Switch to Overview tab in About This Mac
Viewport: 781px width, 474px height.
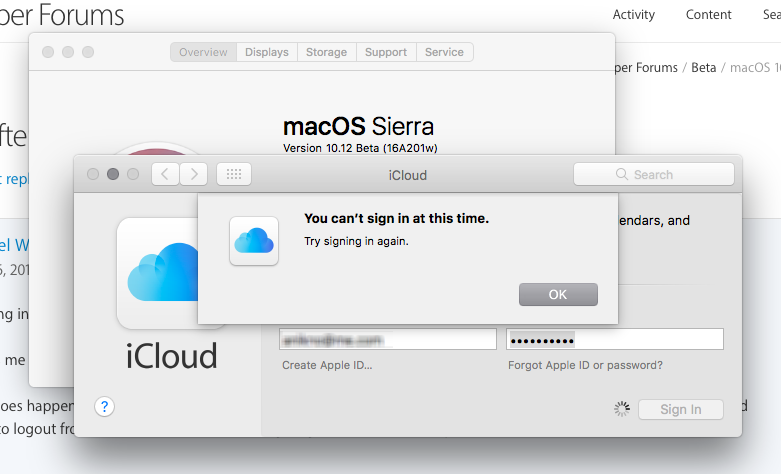point(203,52)
